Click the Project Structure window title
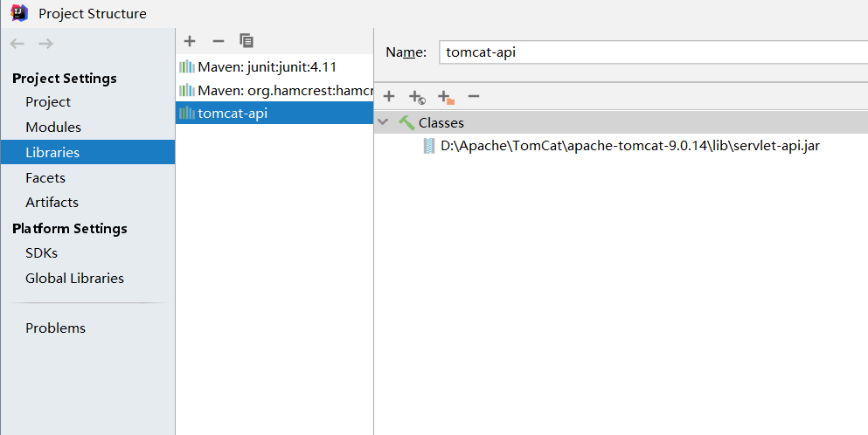The width and height of the screenshot is (868, 435). point(93,14)
